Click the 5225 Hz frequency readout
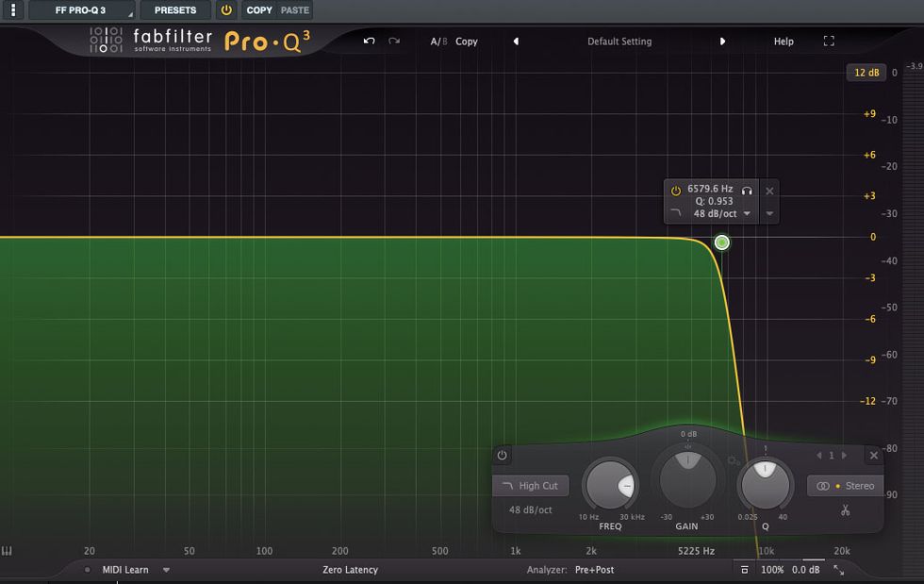The width and height of the screenshot is (924, 584). (x=696, y=551)
